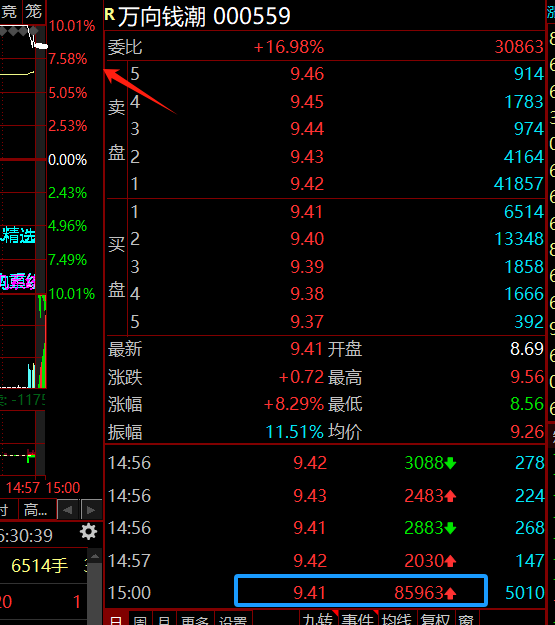This screenshot has width=555, height=625.
Task: Click the 开盘 opening price 8.69
Action: (x=527, y=349)
